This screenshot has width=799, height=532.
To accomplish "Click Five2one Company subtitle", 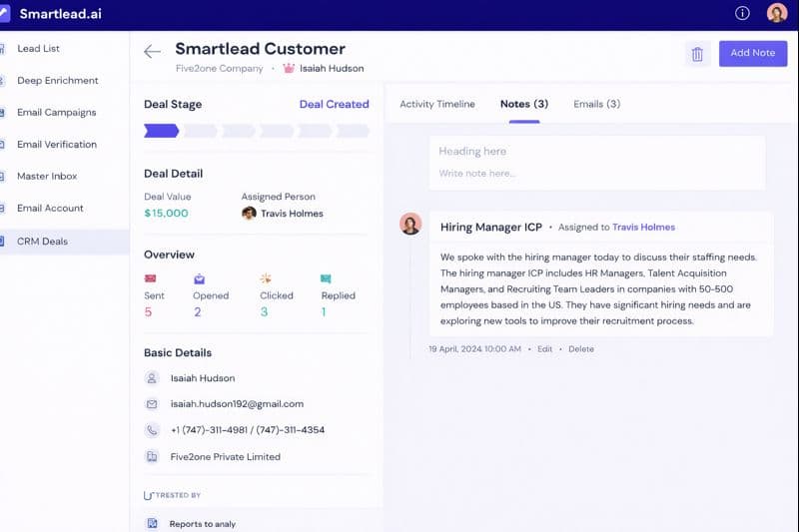I will (x=219, y=68).
